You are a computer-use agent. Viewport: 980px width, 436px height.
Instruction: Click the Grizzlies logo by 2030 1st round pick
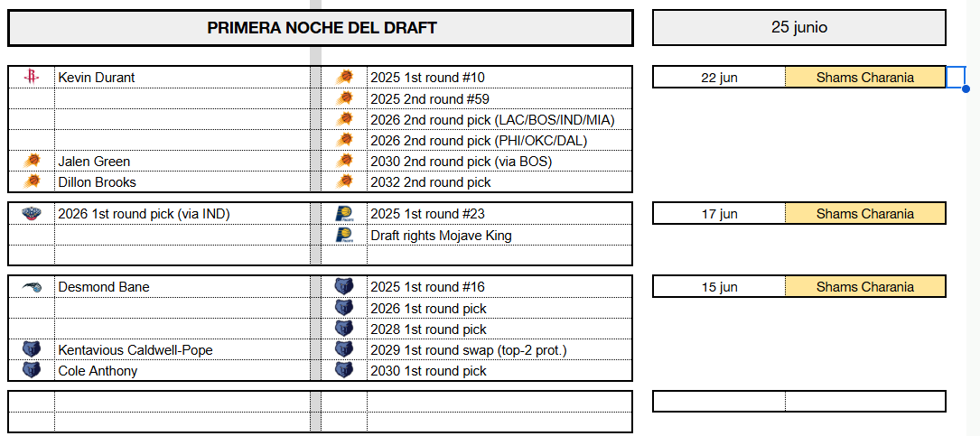pyautogui.click(x=344, y=370)
